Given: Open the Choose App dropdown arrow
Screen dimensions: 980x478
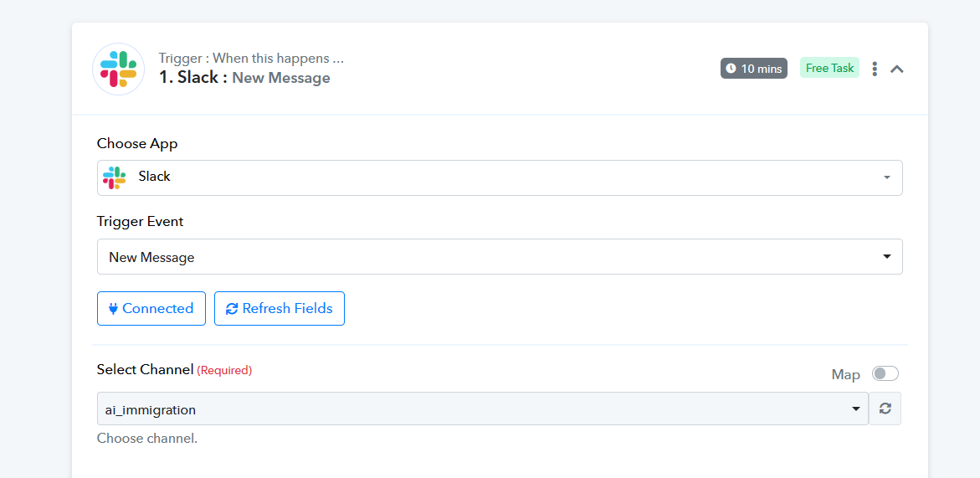Looking at the screenshot, I should point(886,177).
